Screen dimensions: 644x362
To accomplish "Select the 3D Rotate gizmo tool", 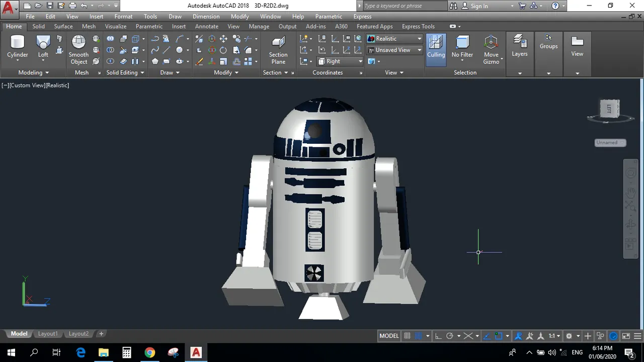I will (211, 50).
